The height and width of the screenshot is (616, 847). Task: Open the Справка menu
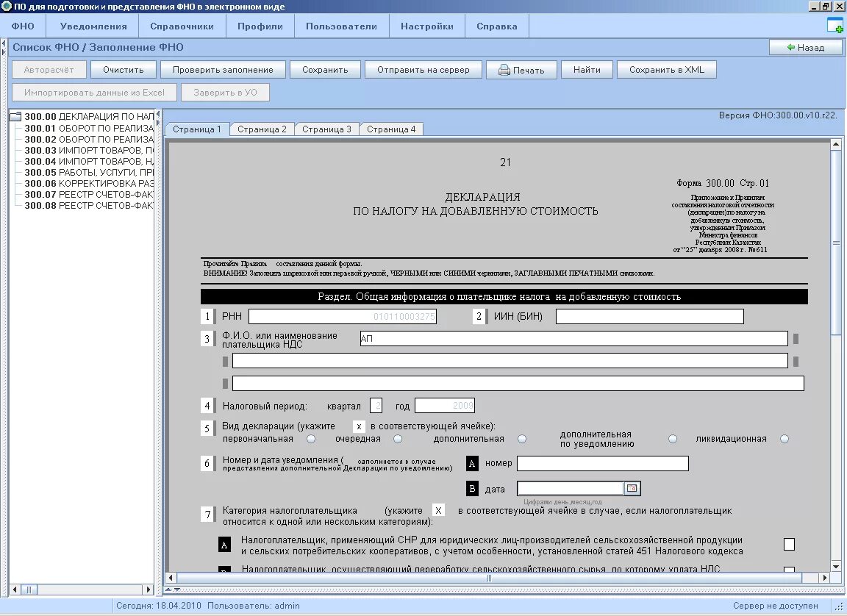[496, 26]
